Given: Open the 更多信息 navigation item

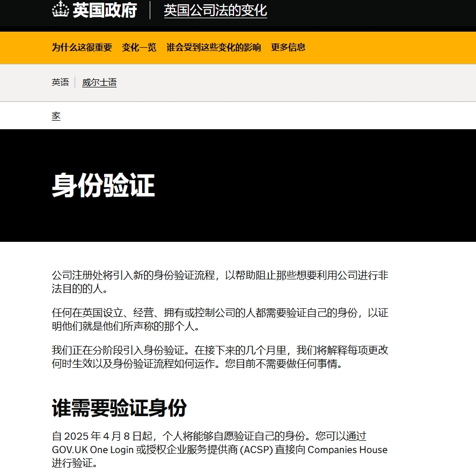Looking at the screenshot, I should pos(289,48).
